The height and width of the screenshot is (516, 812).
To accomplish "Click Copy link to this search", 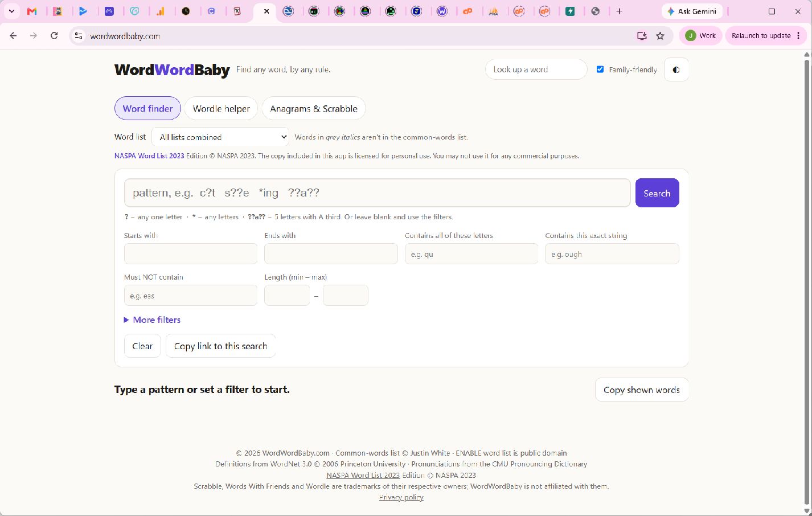I will click(220, 346).
